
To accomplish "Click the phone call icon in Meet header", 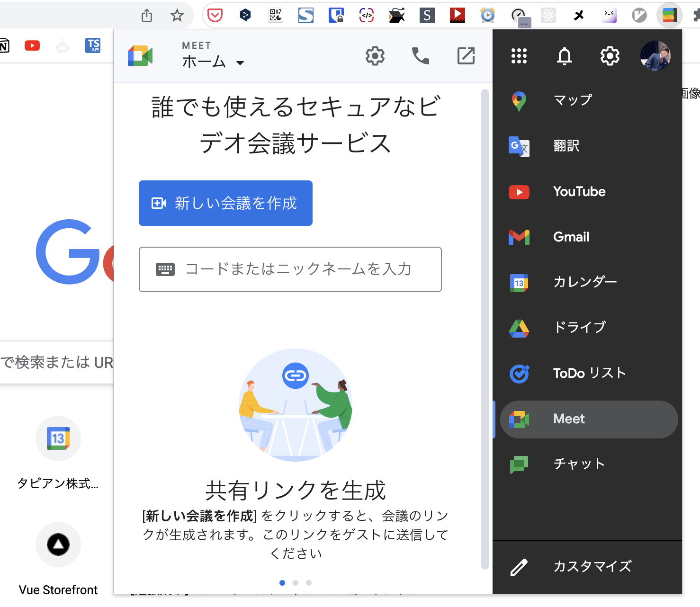I will 421,56.
